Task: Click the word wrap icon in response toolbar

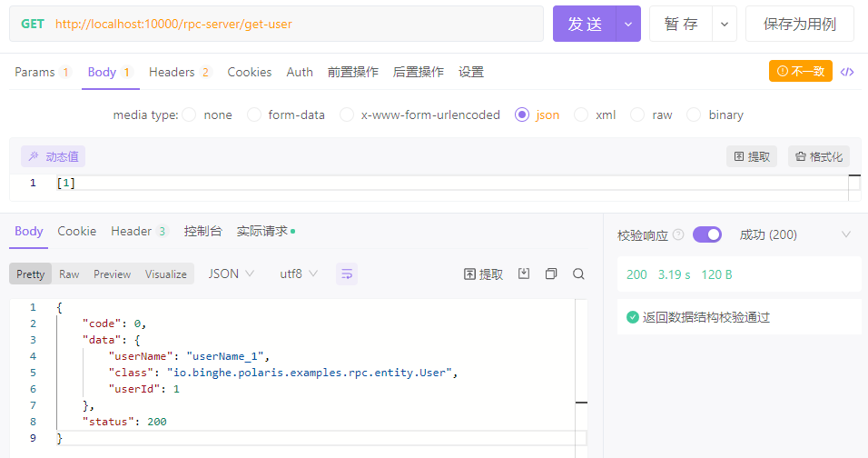Action: [x=346, y=274]
